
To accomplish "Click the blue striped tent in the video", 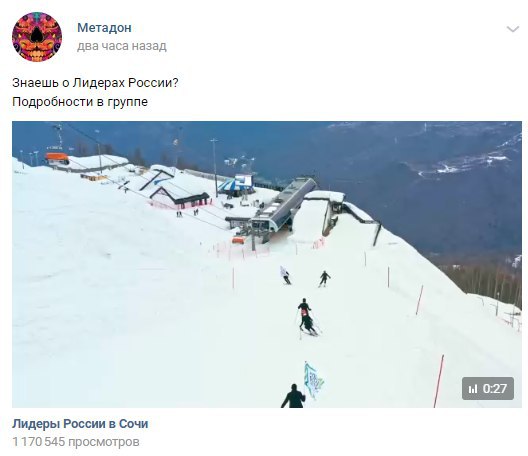I will click(x=235, y=185).
